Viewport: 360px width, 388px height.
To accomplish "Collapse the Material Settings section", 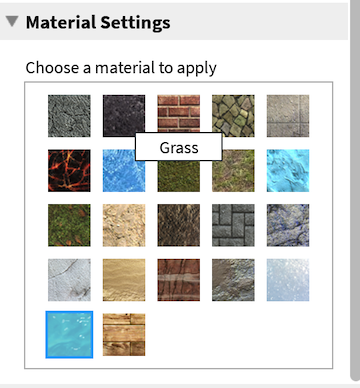I will click(12, 21).
